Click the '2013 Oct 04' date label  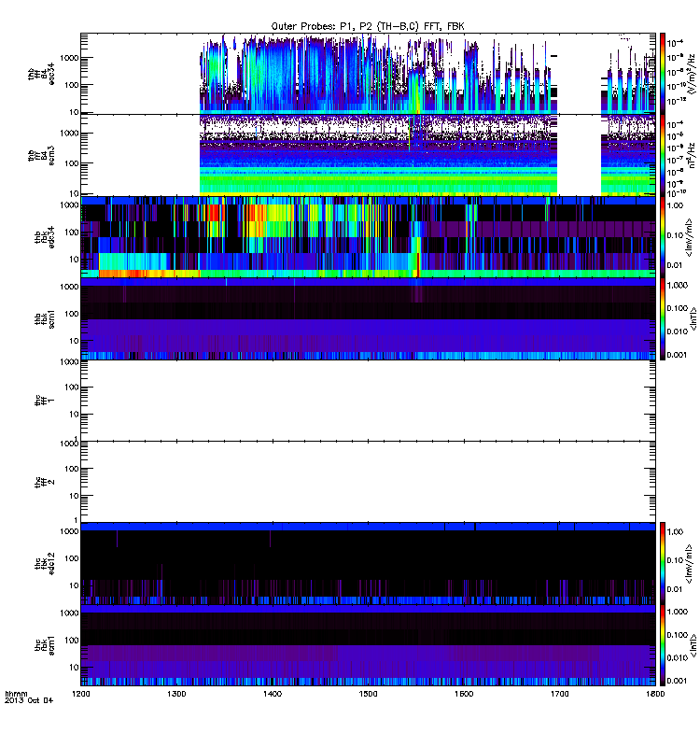point(29,701)
